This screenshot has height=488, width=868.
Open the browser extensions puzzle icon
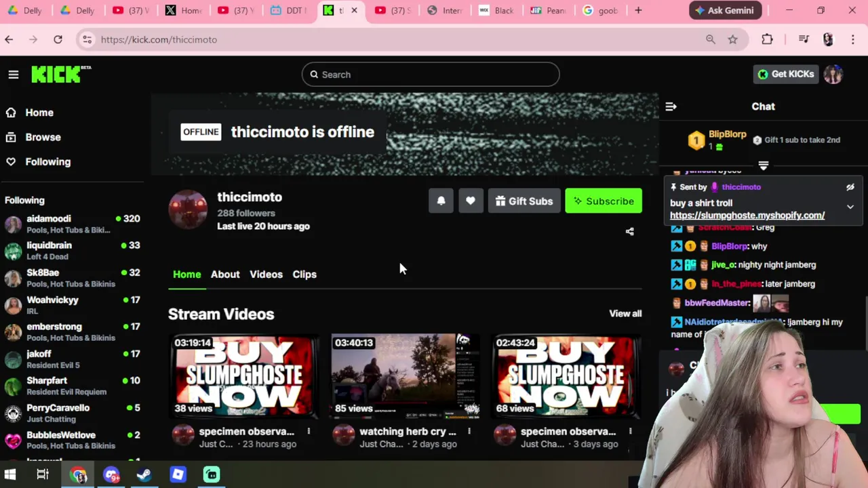tap(767, 39)
